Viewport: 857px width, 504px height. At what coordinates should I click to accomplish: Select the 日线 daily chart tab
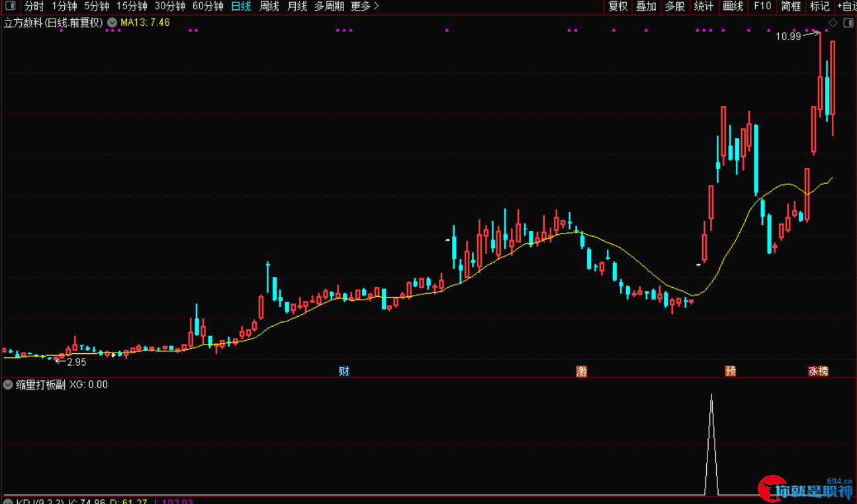coord(241,7)
